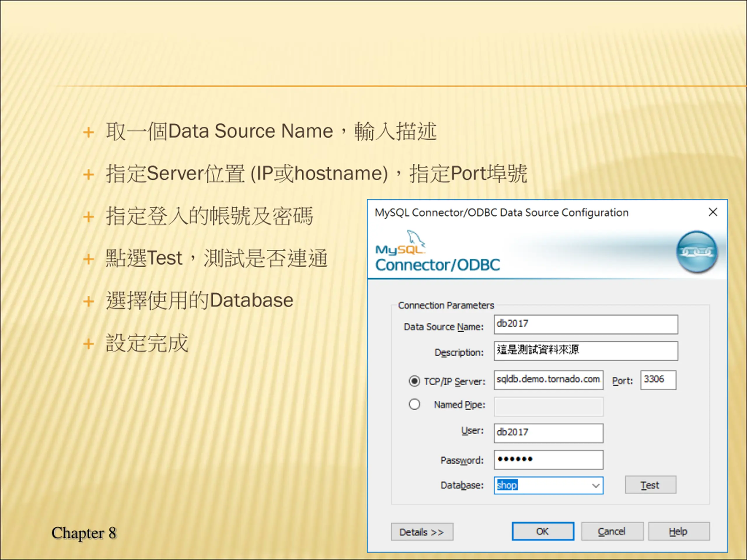747x560 pixels.
Task: Click the Test connection button
Action: point(650,485)
